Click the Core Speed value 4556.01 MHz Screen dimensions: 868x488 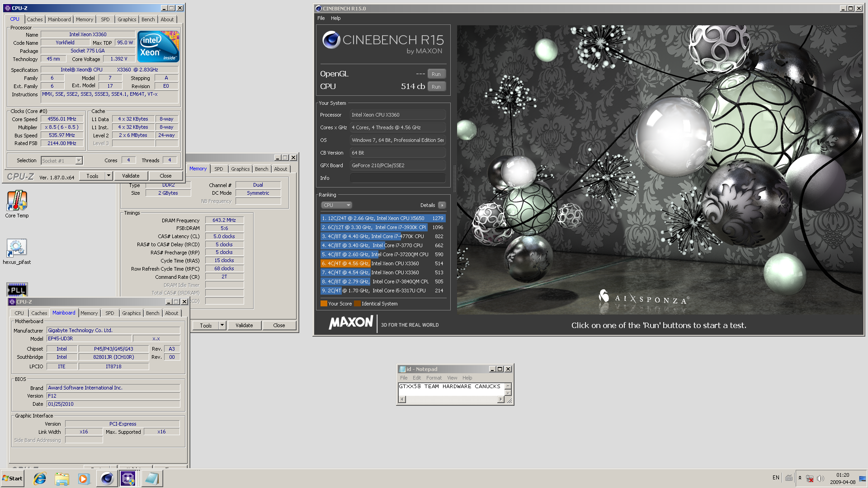[x=62, y=119]
